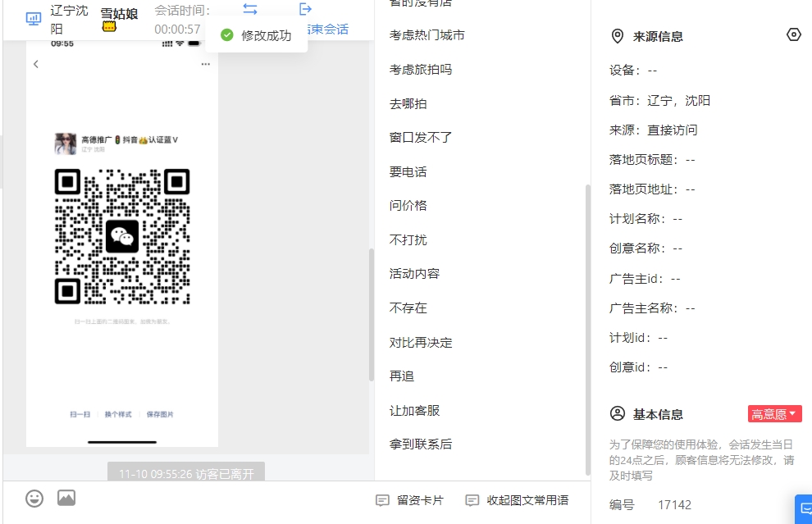The width and height of the screenshot is (812, 524).
Task: Click the three-dot menu in phone screenshot
Action: [x=206, y=64]
